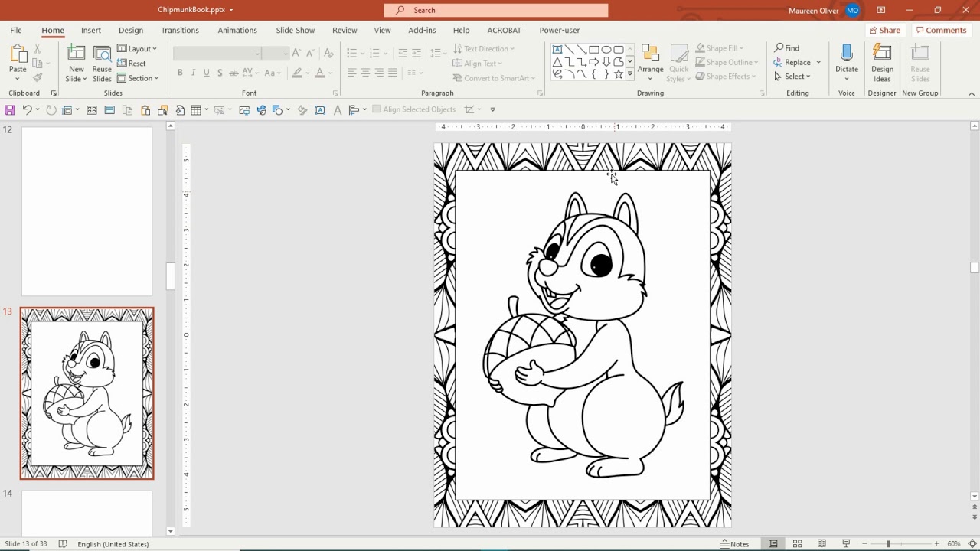Viewport: 980px width, 551px height.
Task: Click the Format Painter brush icon
Action: tap(37, 77)
